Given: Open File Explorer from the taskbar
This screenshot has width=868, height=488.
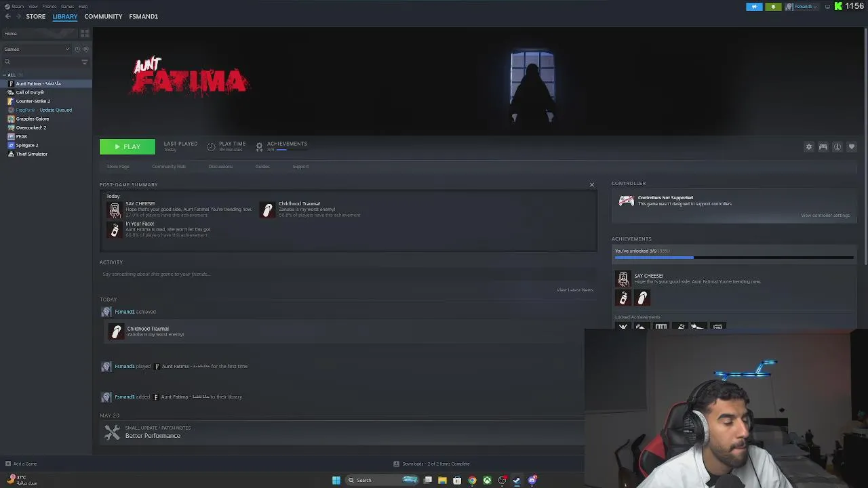Looking at the screenshot, I should (442, 480).
